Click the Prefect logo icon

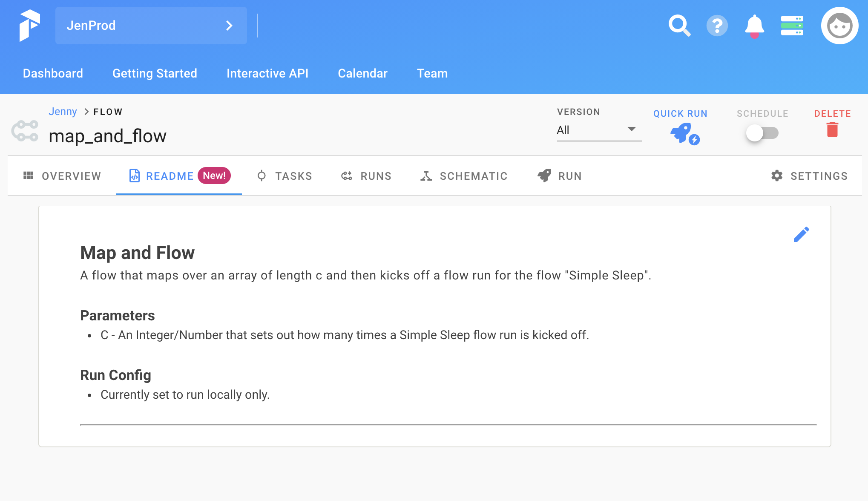point(29,26)
